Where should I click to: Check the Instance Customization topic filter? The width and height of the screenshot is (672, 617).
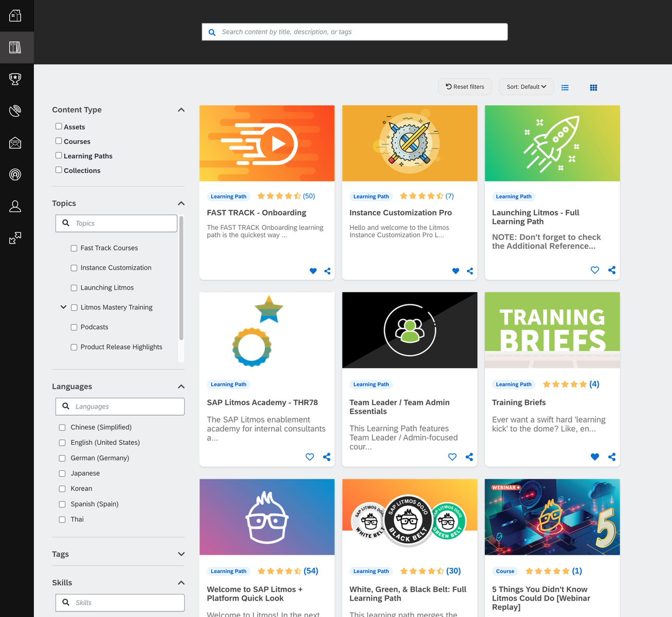point(74,267)
